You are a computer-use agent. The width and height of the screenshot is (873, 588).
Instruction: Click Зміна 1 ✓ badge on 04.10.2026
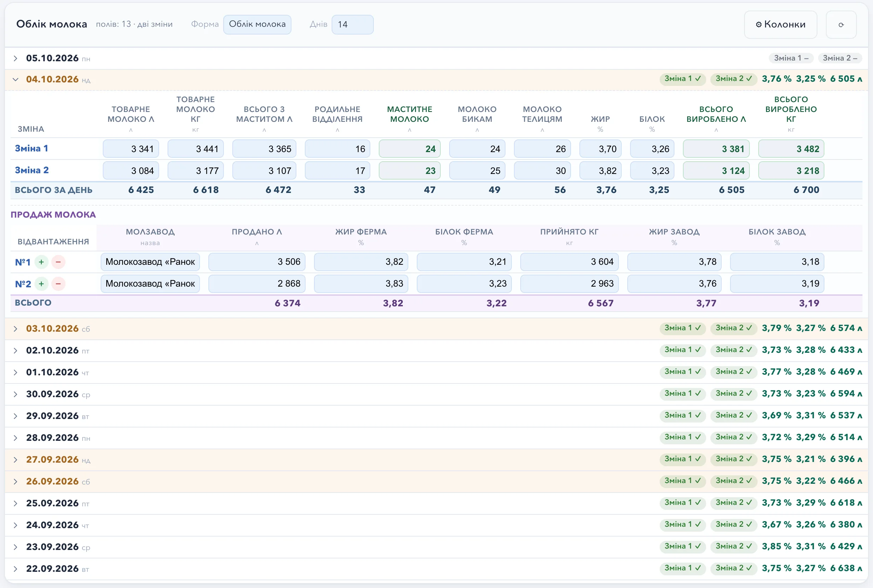(x=683, y=79)
